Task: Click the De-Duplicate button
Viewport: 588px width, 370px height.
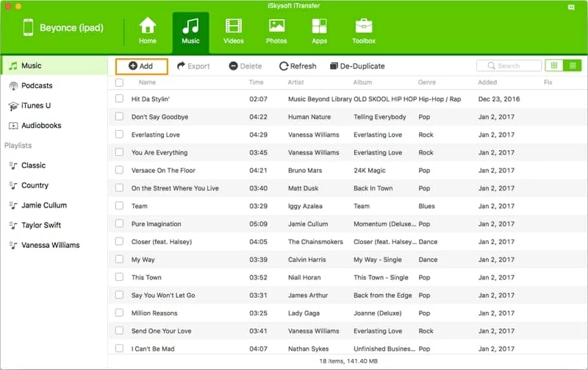Action: coord(357,66)
